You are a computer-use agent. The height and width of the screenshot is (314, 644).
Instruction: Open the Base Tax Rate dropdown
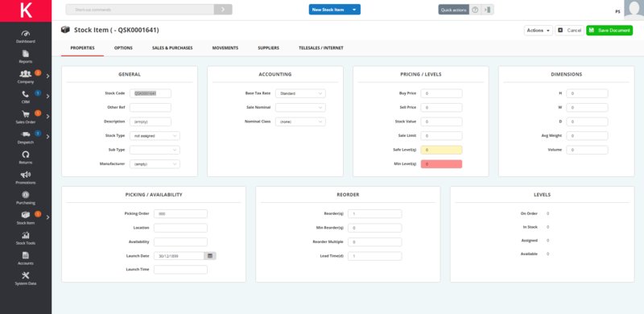pos(300,93)
